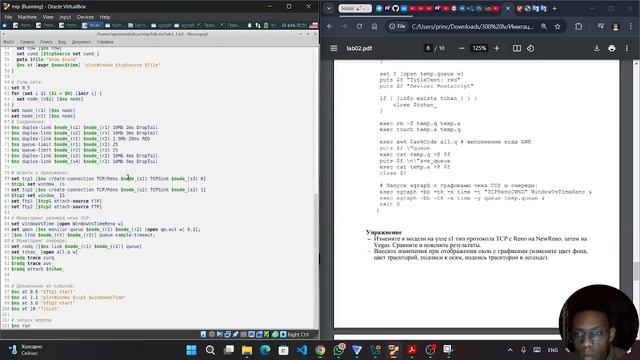Go back in the Chrome browser

pyautogui.click(x=329, y=26)
